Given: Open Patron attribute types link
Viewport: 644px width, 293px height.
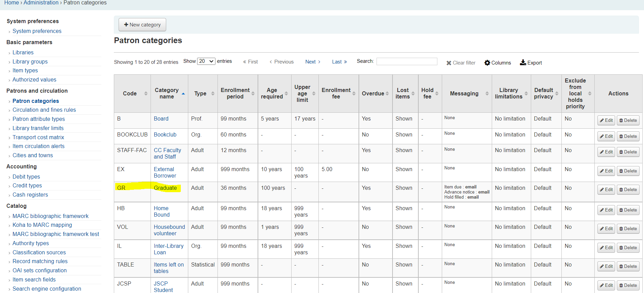Looking at the screenshot, I should [x=39, y=119].
